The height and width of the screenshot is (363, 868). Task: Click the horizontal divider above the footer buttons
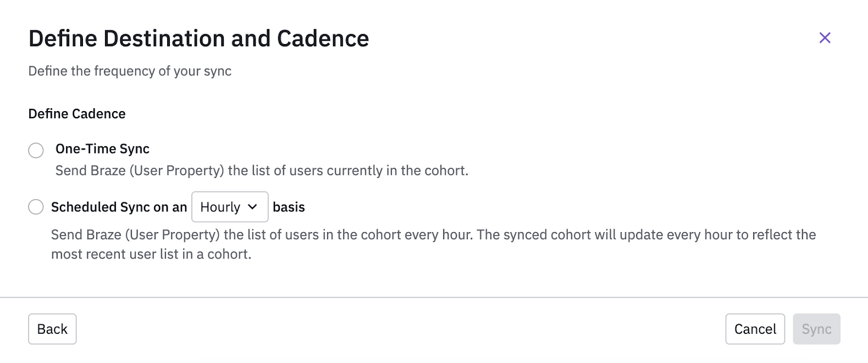[x=434, y=297]
